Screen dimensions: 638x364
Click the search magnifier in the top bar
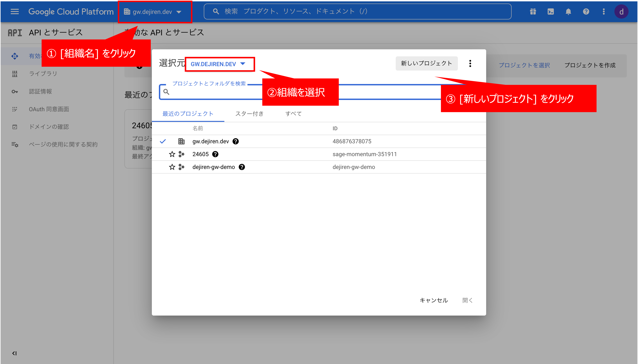click(216, 11)
